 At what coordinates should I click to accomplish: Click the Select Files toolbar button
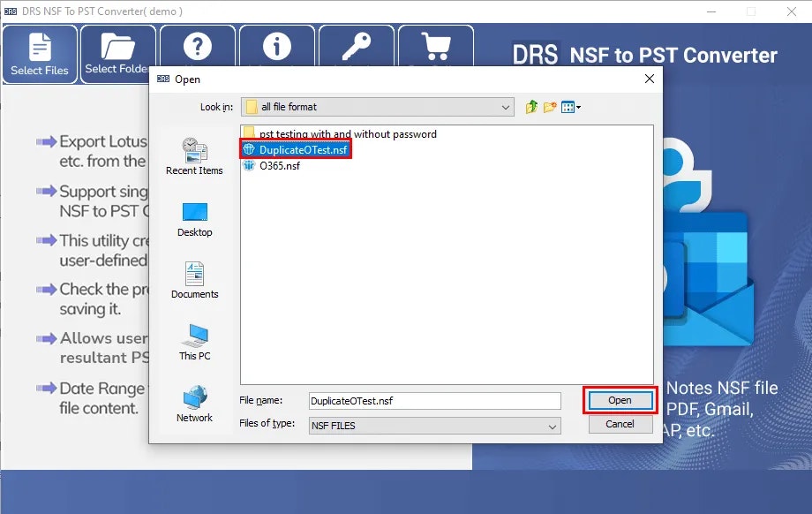tap(40, 55)
